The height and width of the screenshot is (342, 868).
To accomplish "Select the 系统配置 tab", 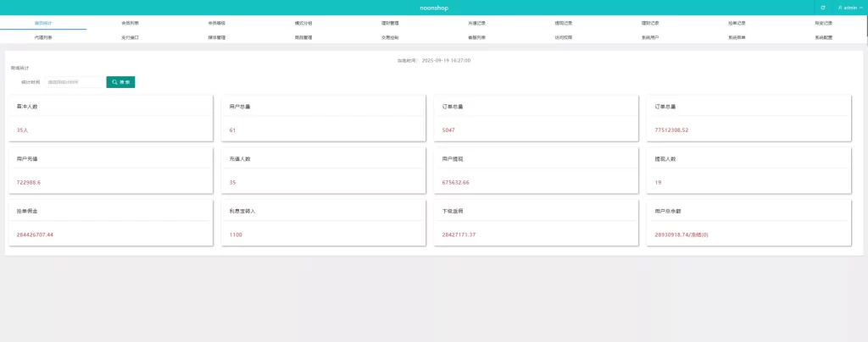I will (x=824, y=37).
